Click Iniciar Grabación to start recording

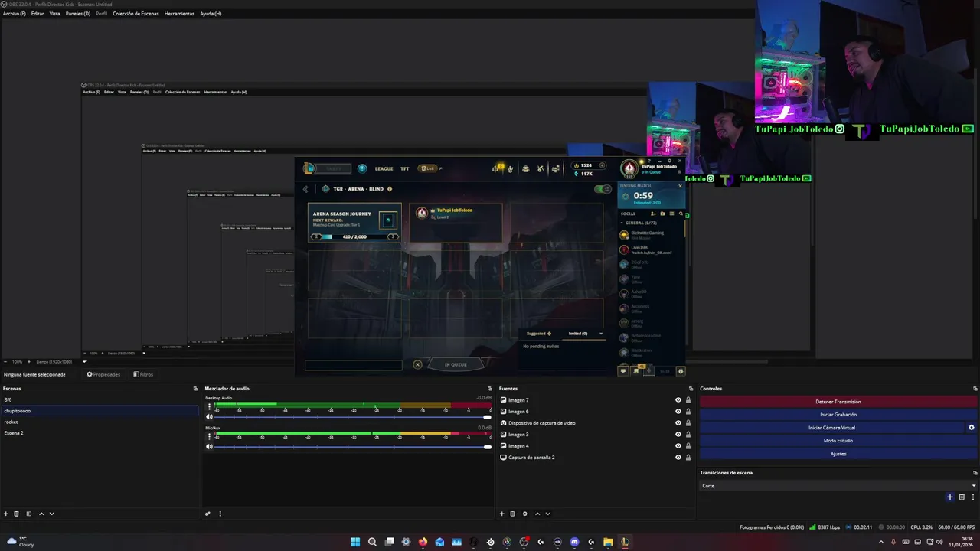tap(838, 415)
